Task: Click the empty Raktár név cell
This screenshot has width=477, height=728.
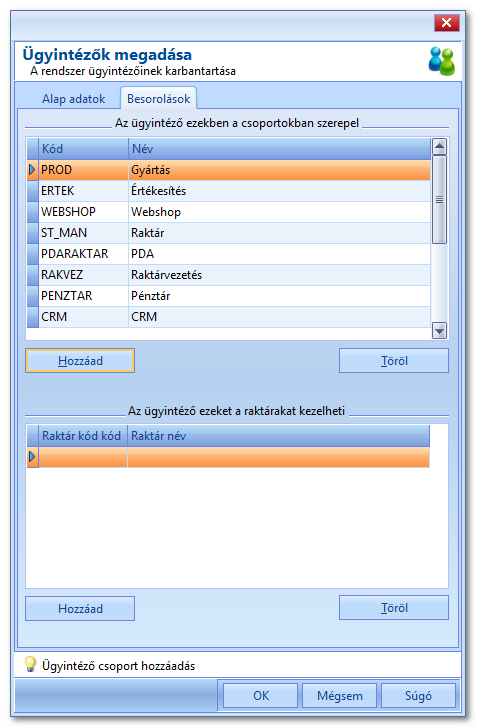Action: click(x=279, y=457)
